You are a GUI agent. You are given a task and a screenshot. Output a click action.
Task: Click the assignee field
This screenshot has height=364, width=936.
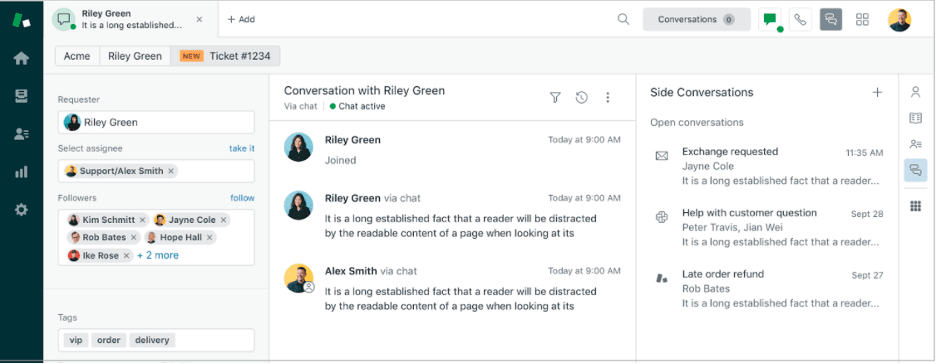[156, 171]
